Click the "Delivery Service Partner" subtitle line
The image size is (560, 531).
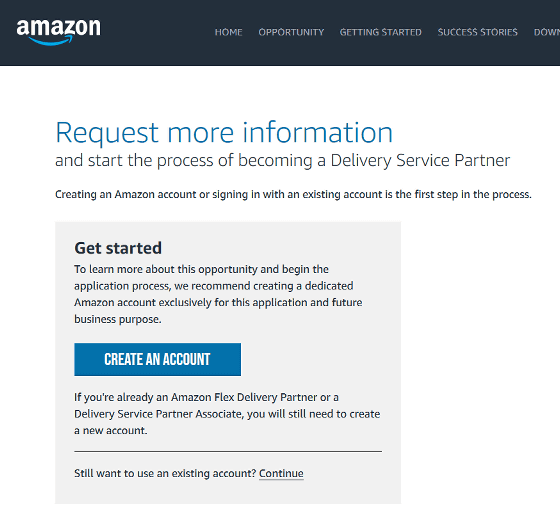[x=282, y=160]
